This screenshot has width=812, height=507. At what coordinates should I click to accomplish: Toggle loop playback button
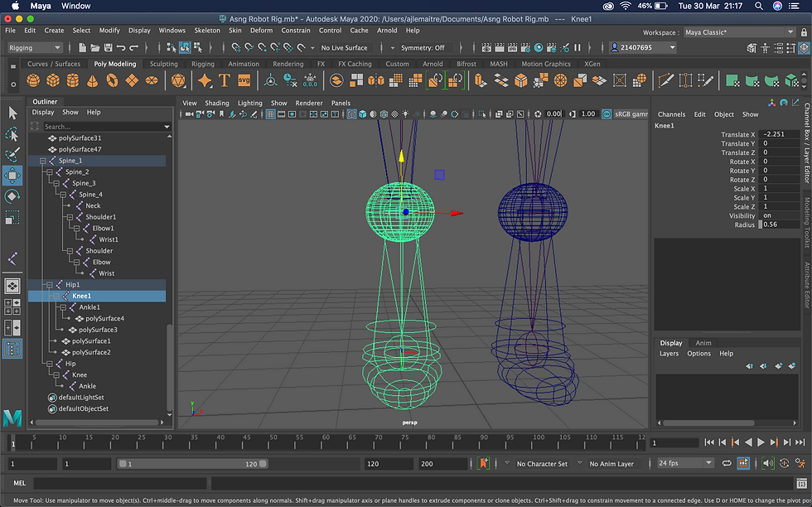tap(727, 463)
